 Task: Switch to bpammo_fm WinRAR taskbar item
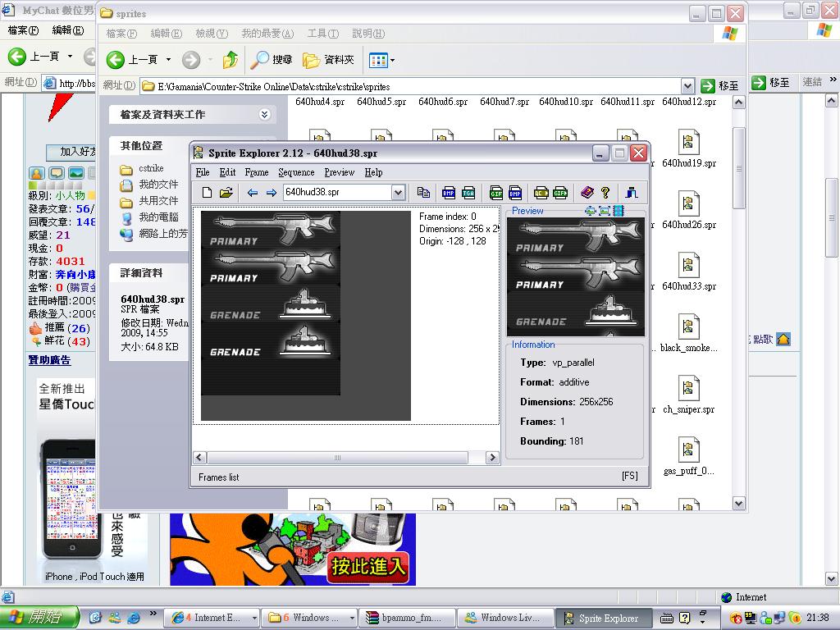coord(407,618)
